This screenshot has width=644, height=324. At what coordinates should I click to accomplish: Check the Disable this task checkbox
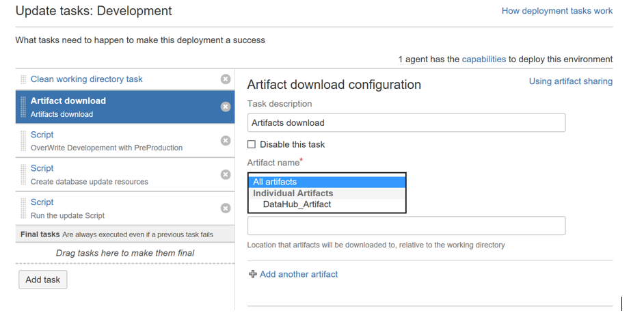[x=252, y=144]
